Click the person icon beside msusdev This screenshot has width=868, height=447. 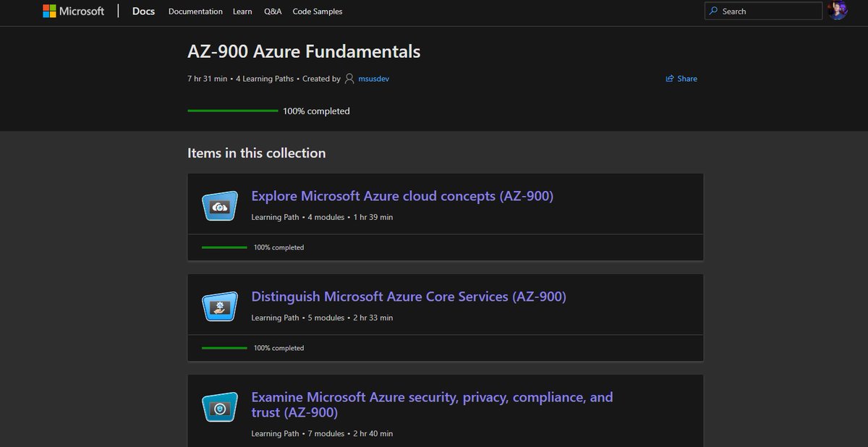tap(349, 79)
